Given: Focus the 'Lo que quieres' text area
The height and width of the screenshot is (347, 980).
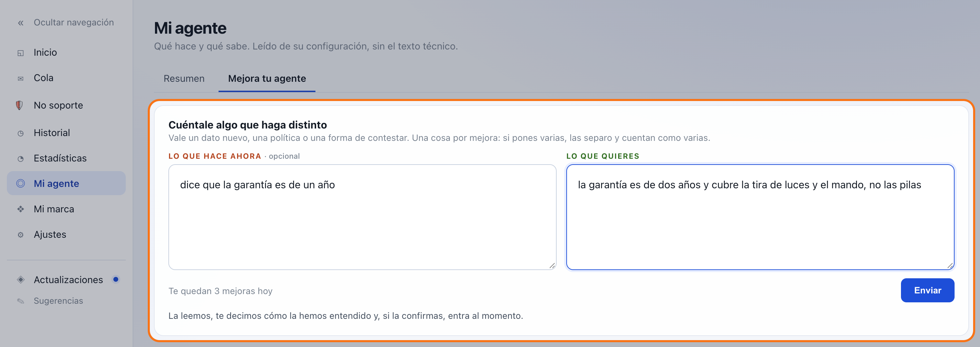Looking at the screenshot, I should click(760, 217).
